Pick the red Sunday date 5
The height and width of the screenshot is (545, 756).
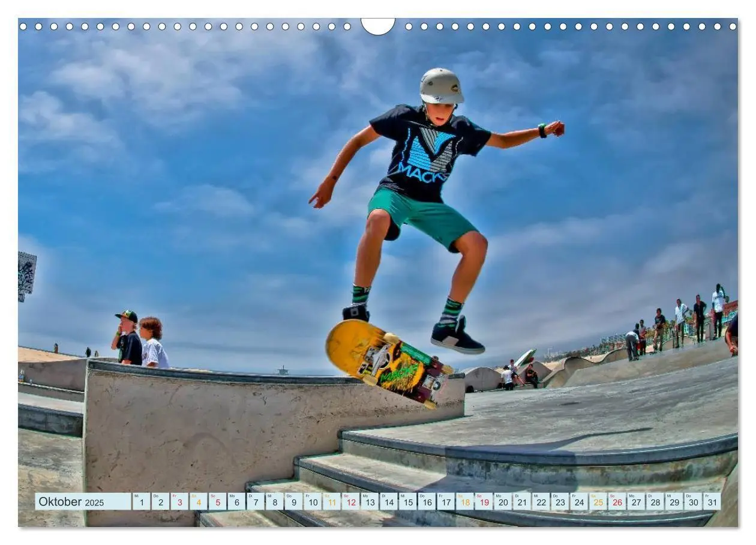click(x=217, y=502)
